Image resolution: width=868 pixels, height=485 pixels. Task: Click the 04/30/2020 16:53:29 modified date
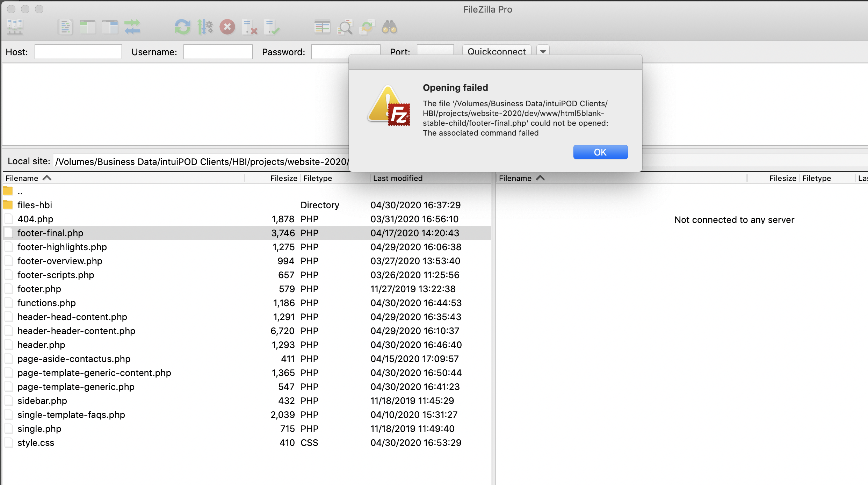[x=416, y=443]
